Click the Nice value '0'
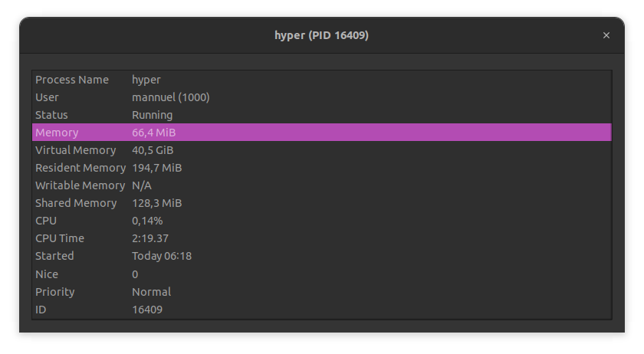The image size is (644, 354). [x=135, y=274]
